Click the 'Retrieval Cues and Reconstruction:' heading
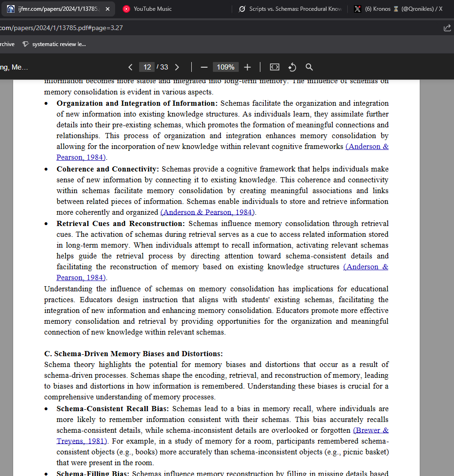The width and height of the screenshot is (454, 476). 121,224
